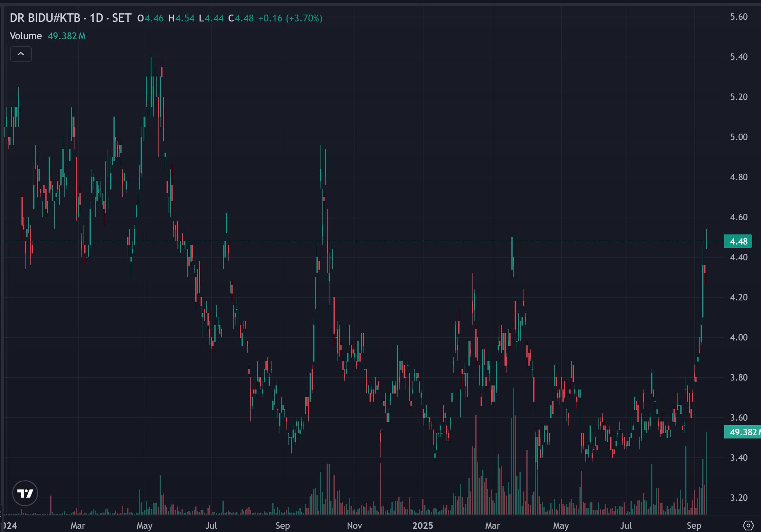Click the Mar 2024 time axis label
The height and width of the screenshot is (532, 761).
point(78,526)
